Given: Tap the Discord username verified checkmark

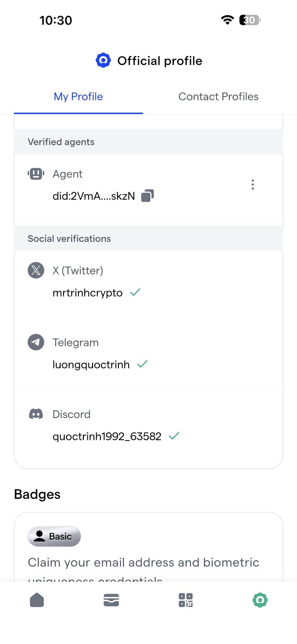Looking at the screenshot, I should click(x=174, y=436).
